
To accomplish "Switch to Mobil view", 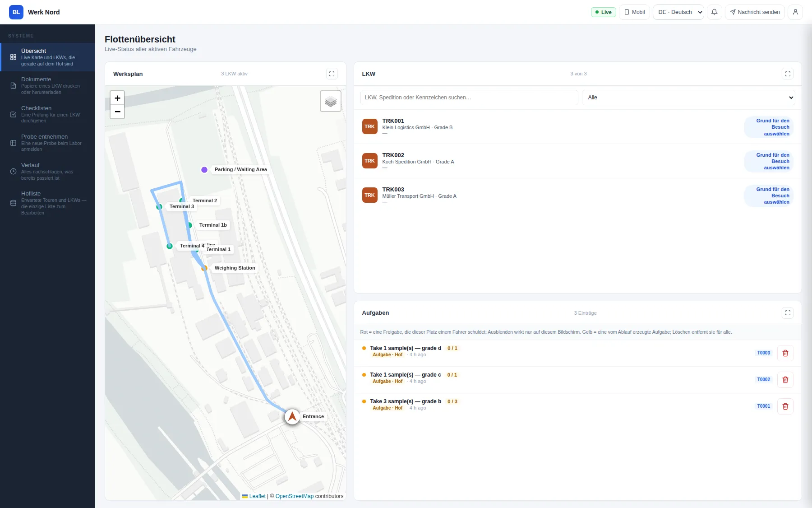I will (x=634, y=12).
